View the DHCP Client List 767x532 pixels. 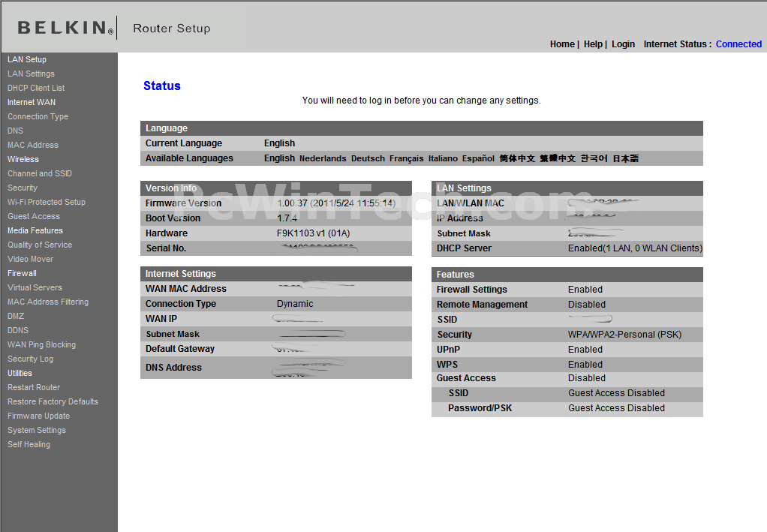point(36,88)
